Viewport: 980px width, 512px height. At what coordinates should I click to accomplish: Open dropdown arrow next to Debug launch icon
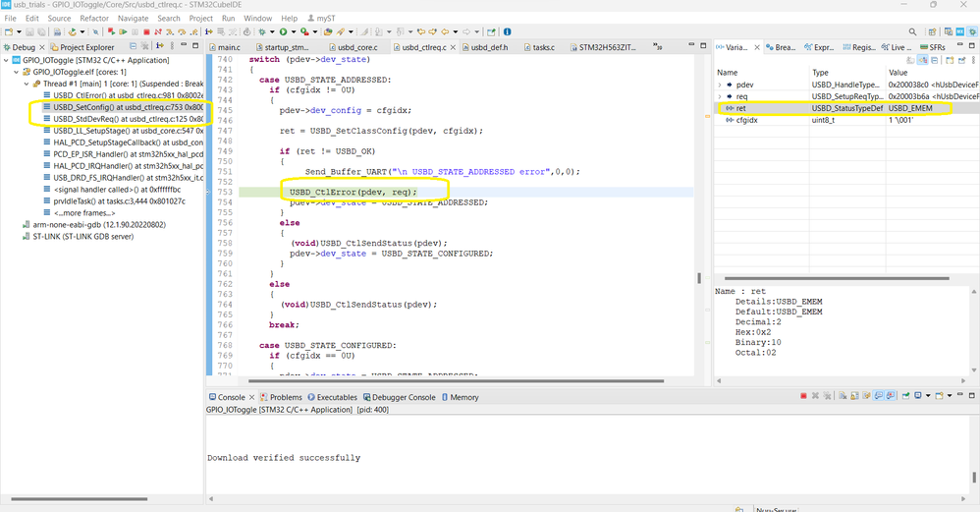[x=272, y=31]
